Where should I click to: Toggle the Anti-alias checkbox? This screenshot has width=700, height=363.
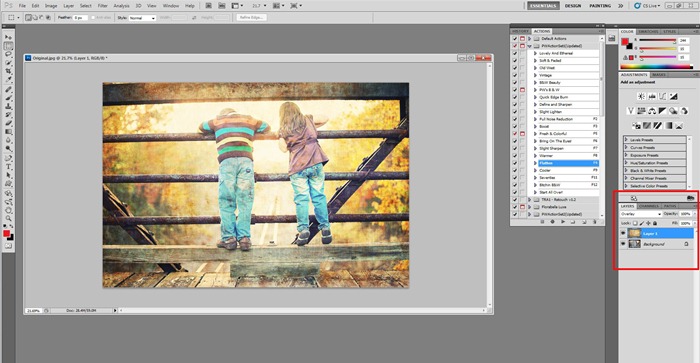point(93,18)
